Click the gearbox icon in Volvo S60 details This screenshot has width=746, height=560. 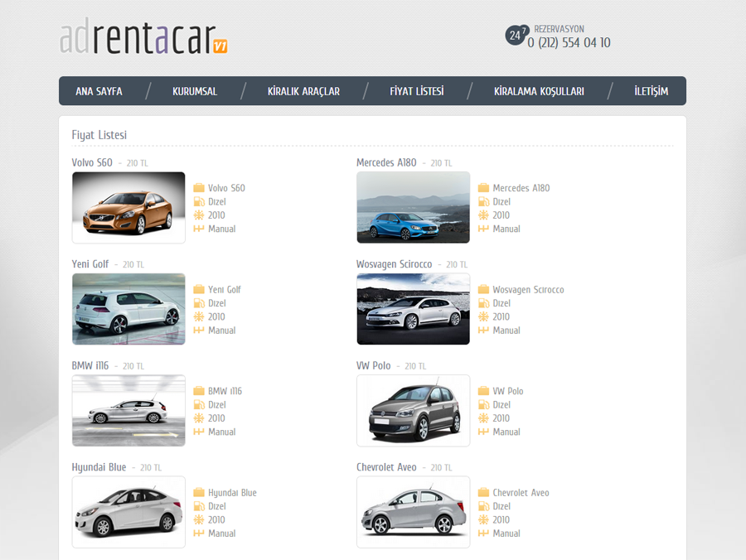coord(199,229)
